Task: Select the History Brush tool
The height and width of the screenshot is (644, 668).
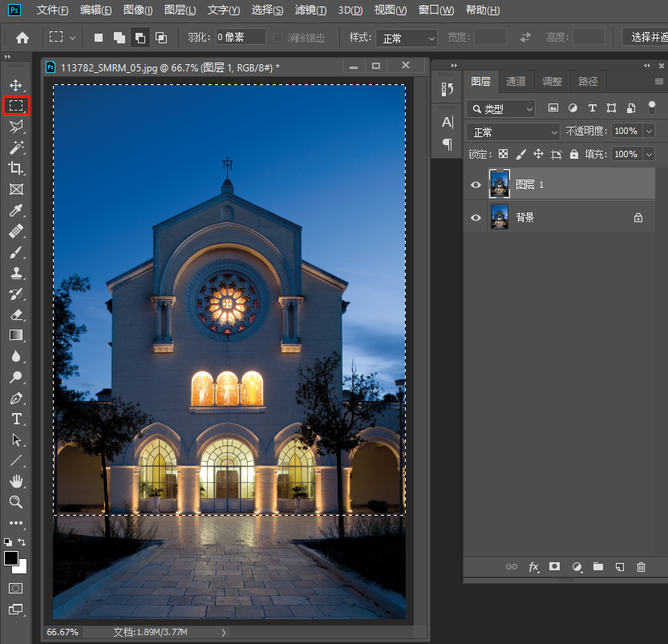Action: pyautogui.click(x=16, y=294)
